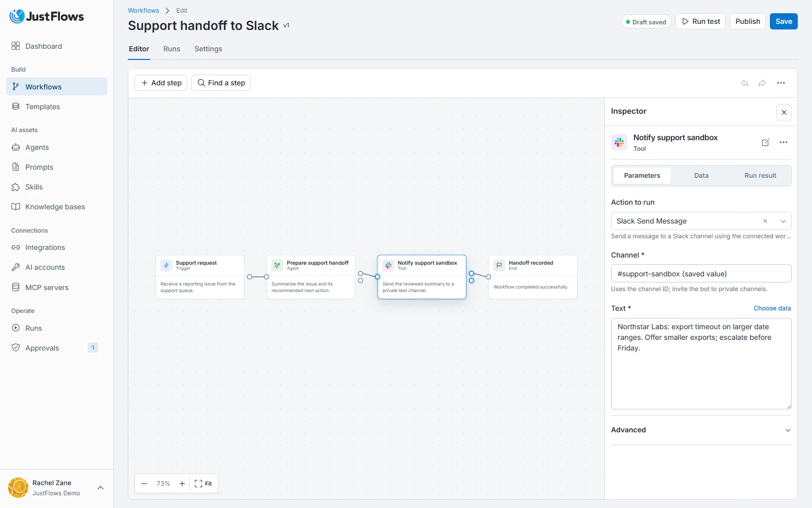This screenshot has height=508, width=812.
Task: Select the Data tab in Inspector
Action: click(701, 176)
